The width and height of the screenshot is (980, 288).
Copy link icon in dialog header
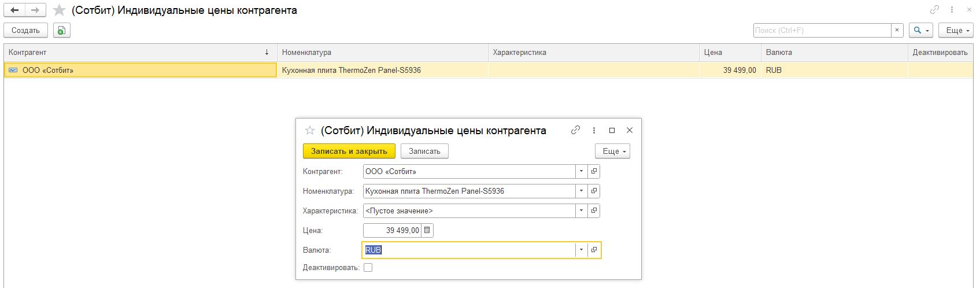(575, 130)
